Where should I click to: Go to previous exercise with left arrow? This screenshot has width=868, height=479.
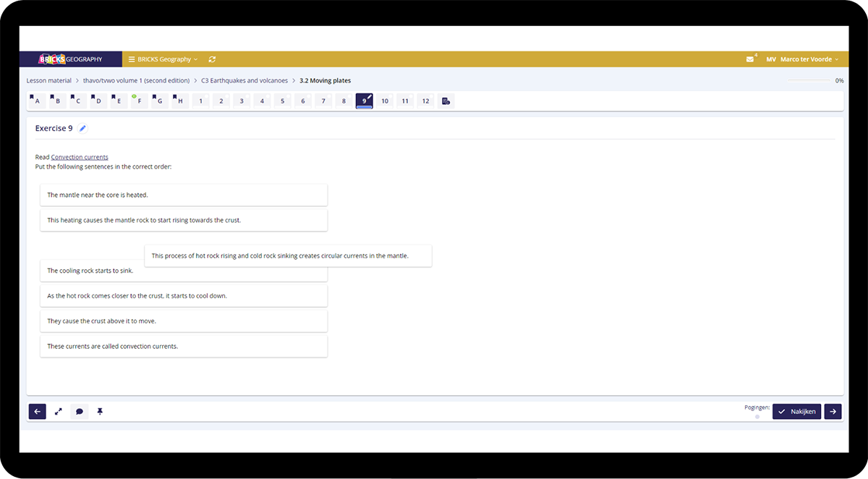coord(38,412)
